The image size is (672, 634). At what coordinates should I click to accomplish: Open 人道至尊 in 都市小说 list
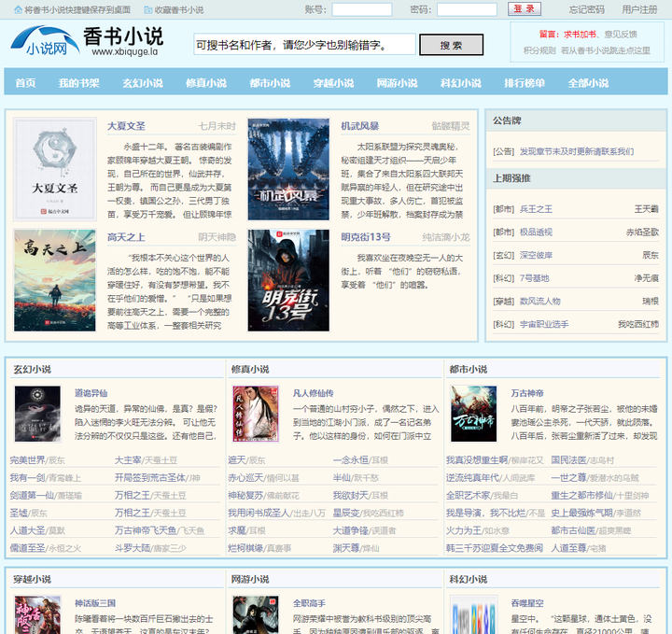[x=568, y=548]
